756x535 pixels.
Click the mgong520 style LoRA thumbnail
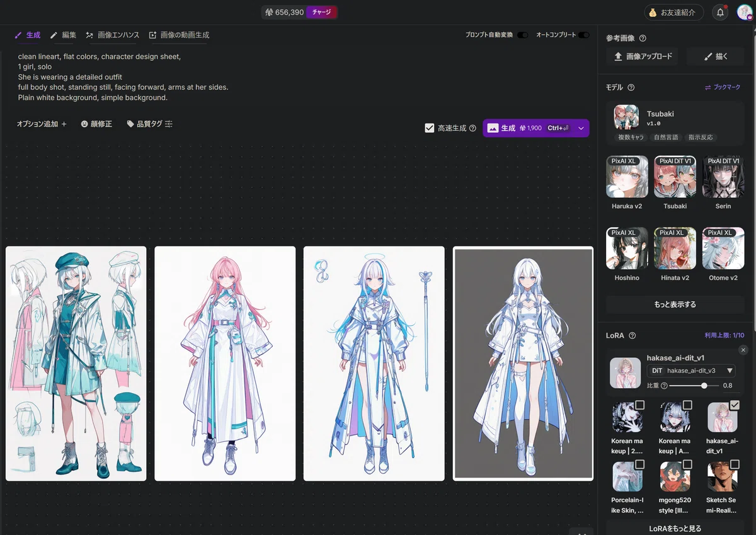(x=675, y=476)
